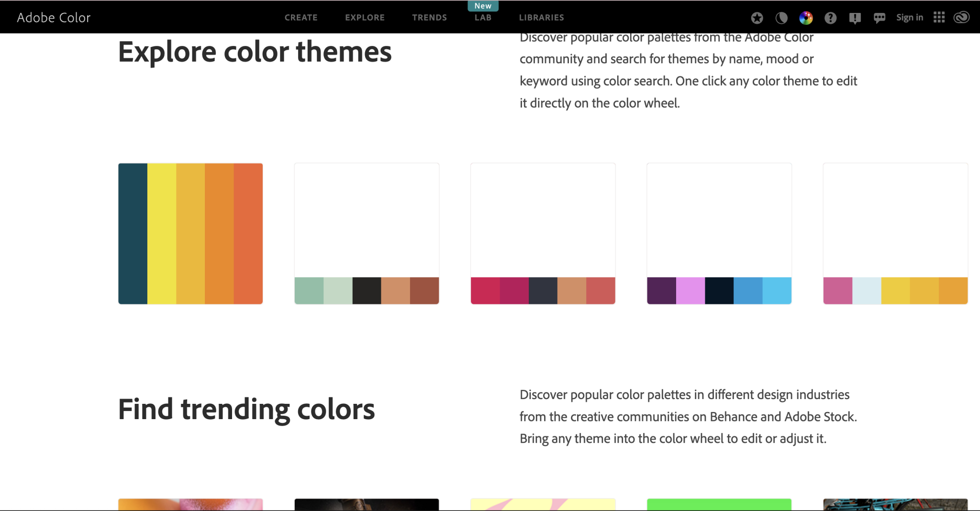This screenshot has height=511, width=980.
Task: Open the Adobe apps grid icon
Action: click(939, 17)
